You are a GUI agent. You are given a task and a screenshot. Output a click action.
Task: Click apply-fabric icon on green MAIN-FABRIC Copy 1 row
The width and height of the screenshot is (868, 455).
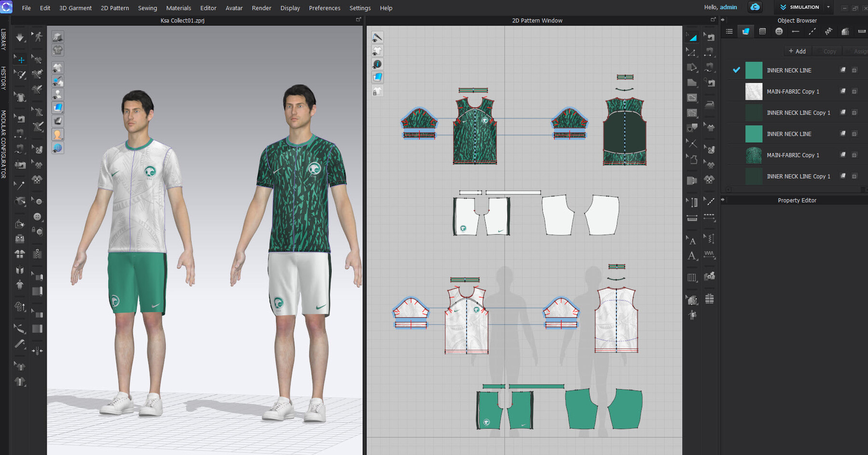(x=843, y=155)
